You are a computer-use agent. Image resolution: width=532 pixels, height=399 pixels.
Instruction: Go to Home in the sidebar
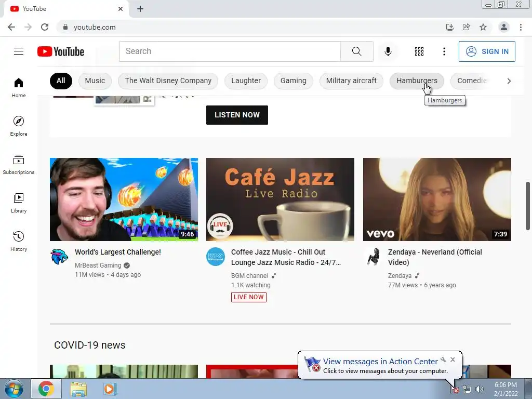pyautogui.click(x=19, y=87)
